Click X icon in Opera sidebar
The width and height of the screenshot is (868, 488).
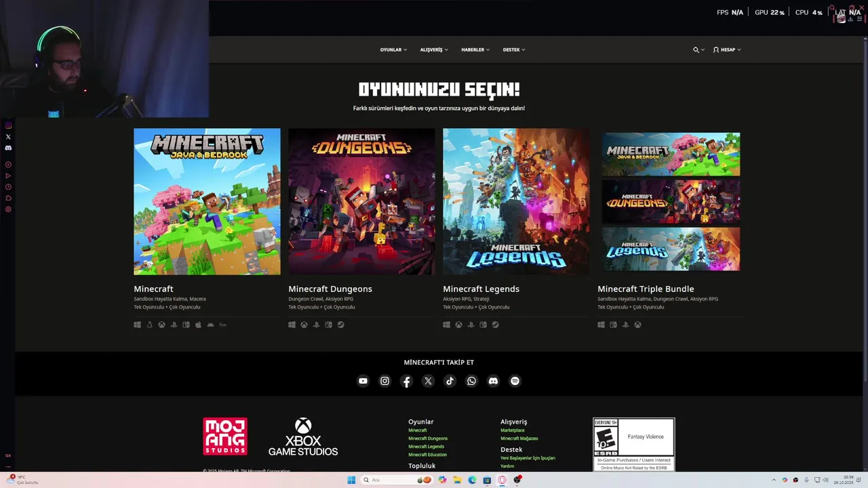click(x=8, y=137)
